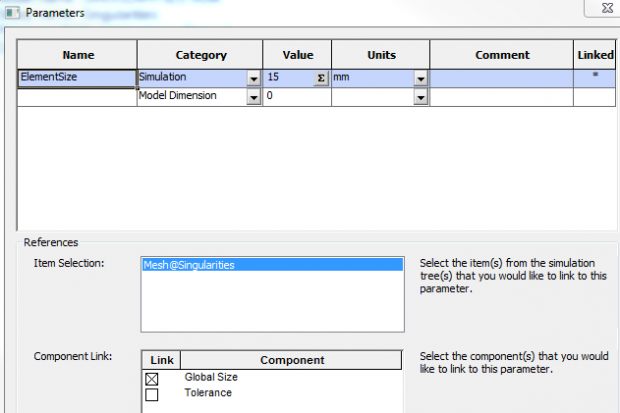Click the Name column header
This screenshot has width=620, height=413.
pos(77,55)
